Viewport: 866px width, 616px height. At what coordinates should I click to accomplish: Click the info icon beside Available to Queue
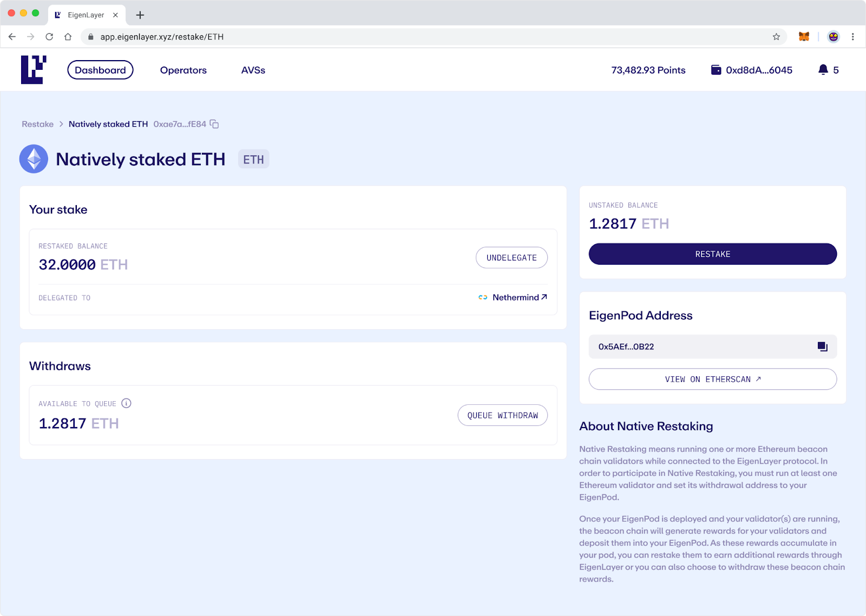point(126,403)
